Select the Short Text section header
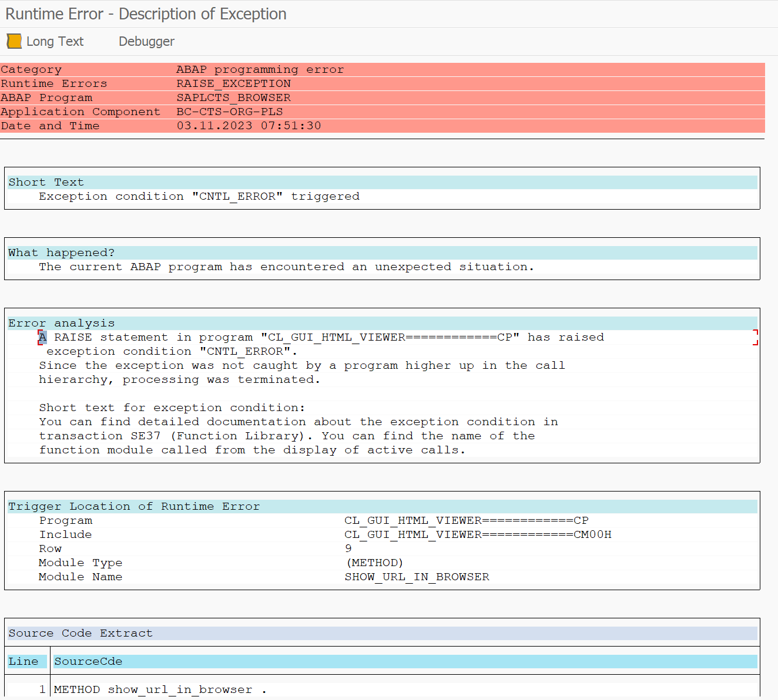 [382, 182]
